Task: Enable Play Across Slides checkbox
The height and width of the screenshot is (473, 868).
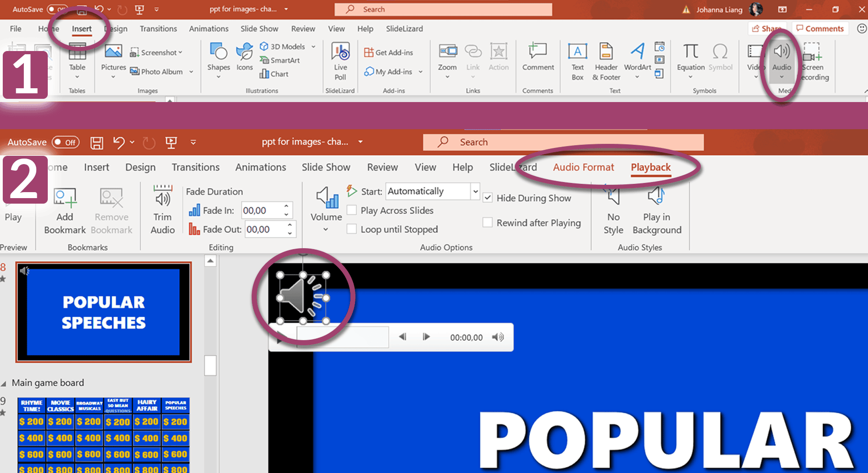Action: pyautogui.click(x=352, y=211)
